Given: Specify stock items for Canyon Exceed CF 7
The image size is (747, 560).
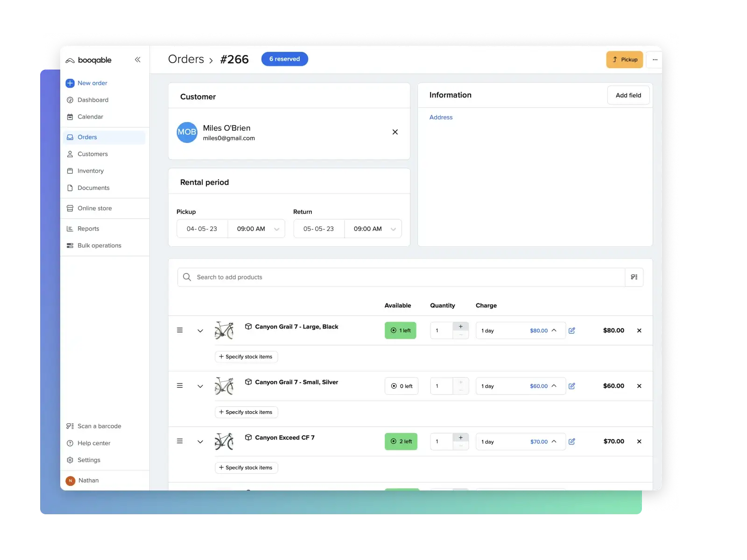Looking at the screenshot, I should pyautogui.click(x=247, y=468).
